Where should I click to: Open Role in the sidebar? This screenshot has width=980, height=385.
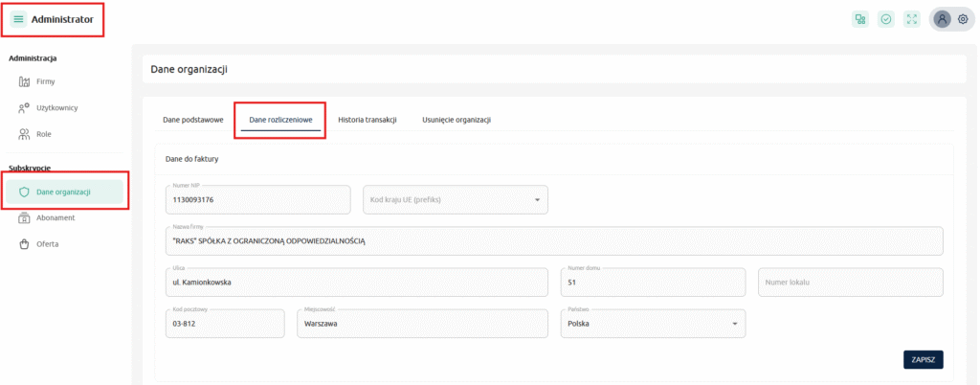[x=43, y=134]
